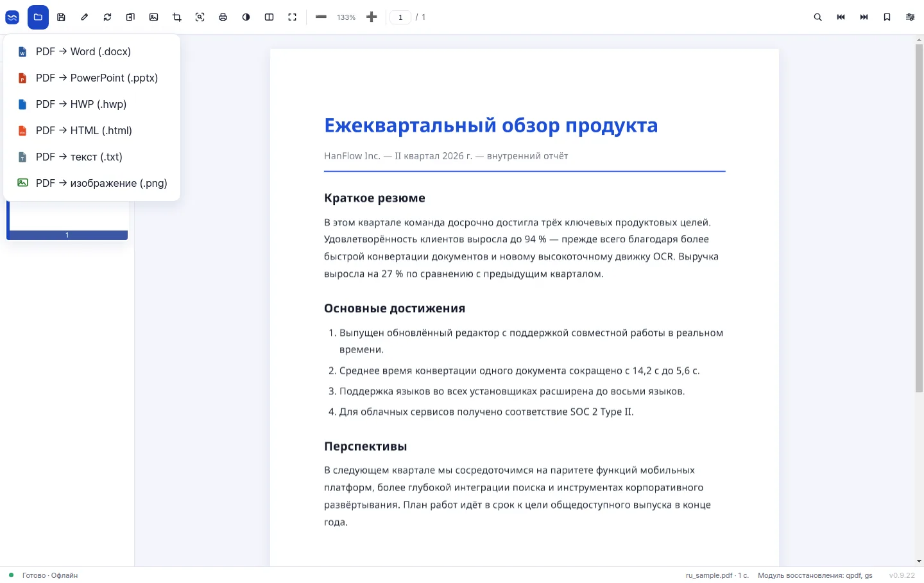
Task: Click the page 1 thumbnail in sidebar
Action: [67, 220]
